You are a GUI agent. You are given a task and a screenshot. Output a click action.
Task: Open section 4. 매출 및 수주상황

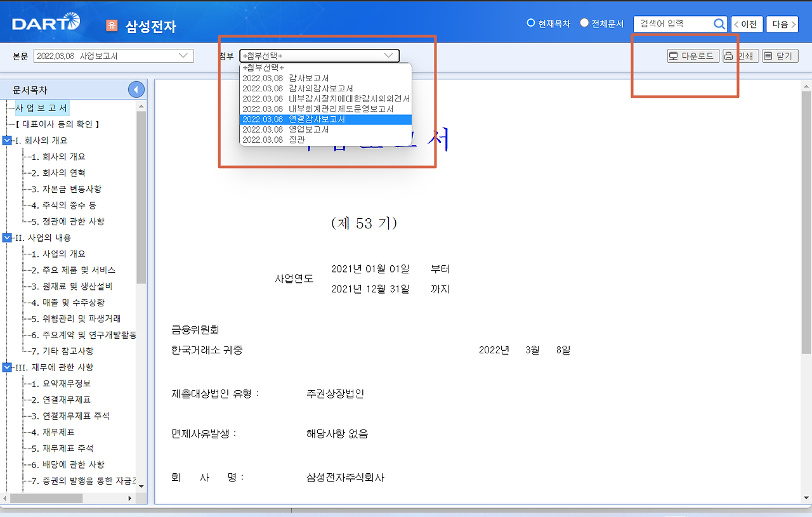(x=68, y=303)
